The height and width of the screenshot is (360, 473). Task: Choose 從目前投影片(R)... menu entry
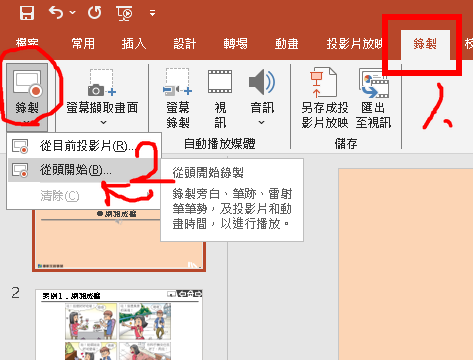click(84, 146)
